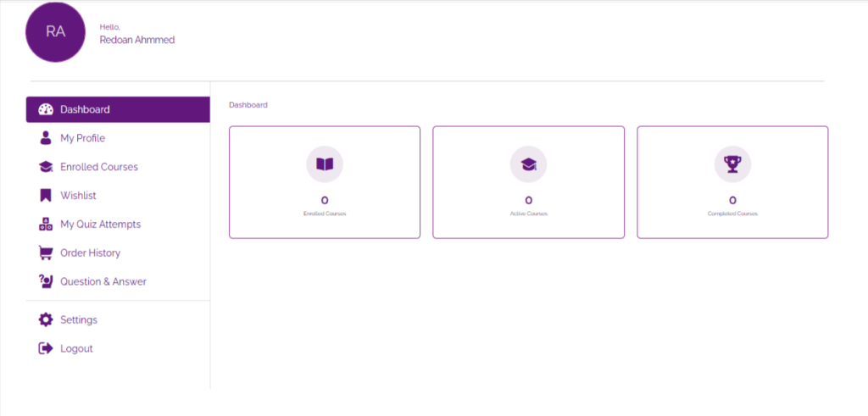
Task: Click the graduation cap icon in Active Courses card
Action: click(x=528, y=164)
